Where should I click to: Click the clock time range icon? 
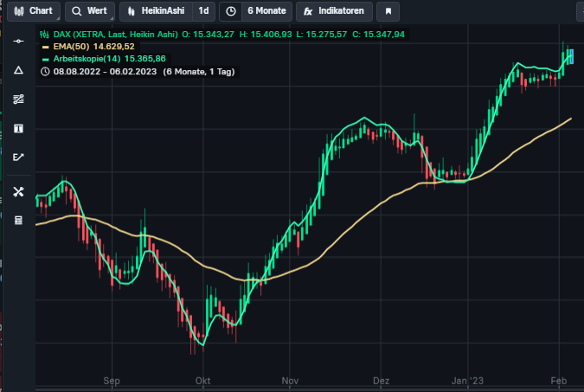tap(230, 11)
